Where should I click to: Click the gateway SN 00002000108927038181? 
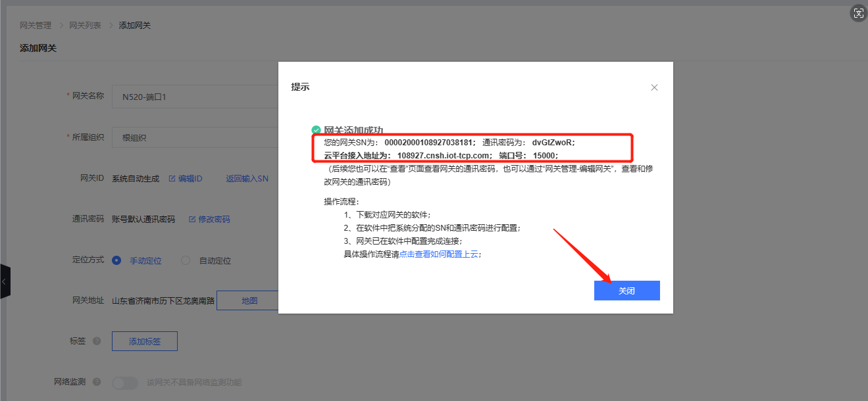(429, 143)
